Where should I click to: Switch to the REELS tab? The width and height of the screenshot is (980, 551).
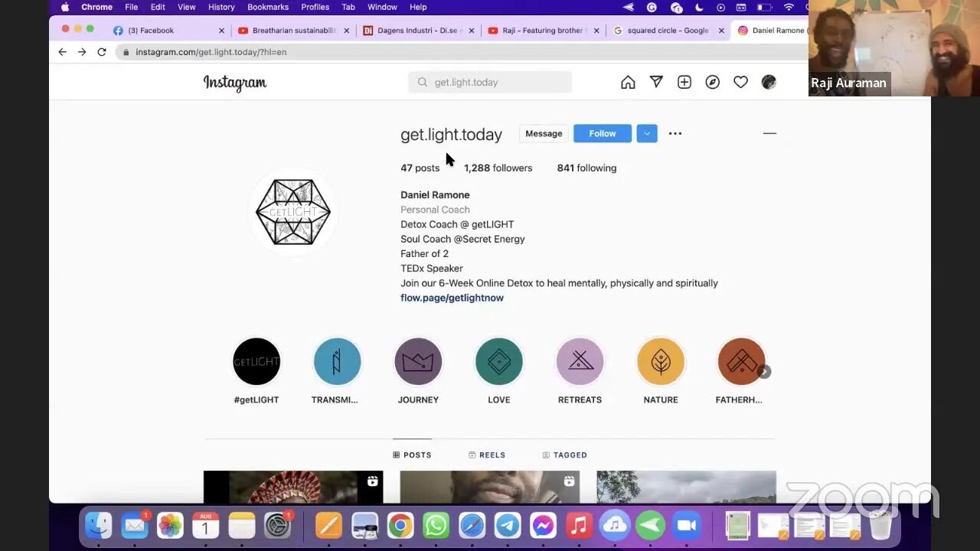click(x=487, y=455)
